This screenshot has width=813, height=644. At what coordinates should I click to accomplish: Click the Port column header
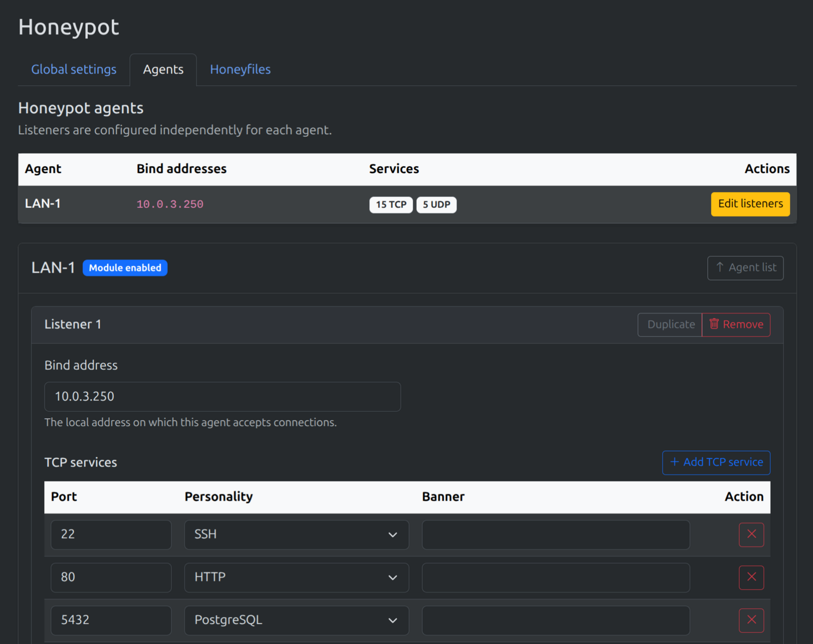(64, 497)
